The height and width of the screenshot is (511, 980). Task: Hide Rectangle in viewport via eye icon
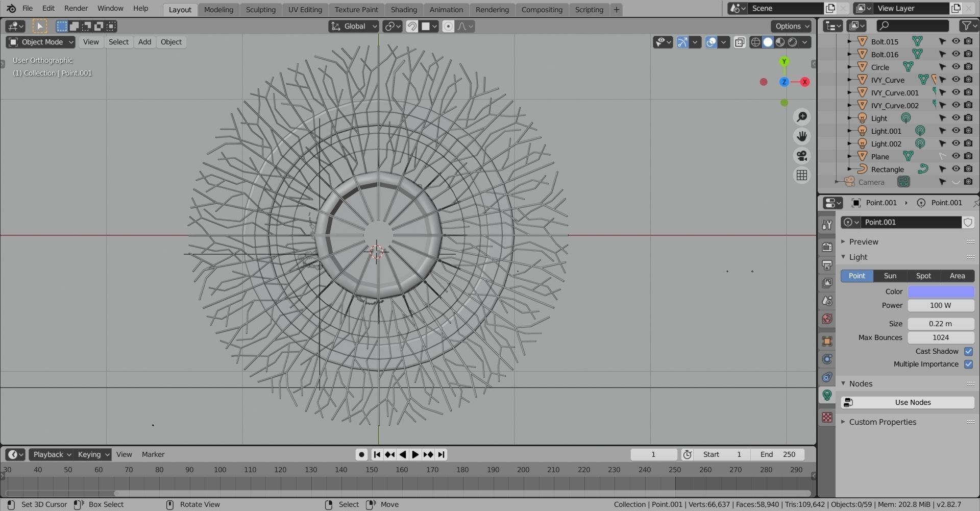[955, 169]
